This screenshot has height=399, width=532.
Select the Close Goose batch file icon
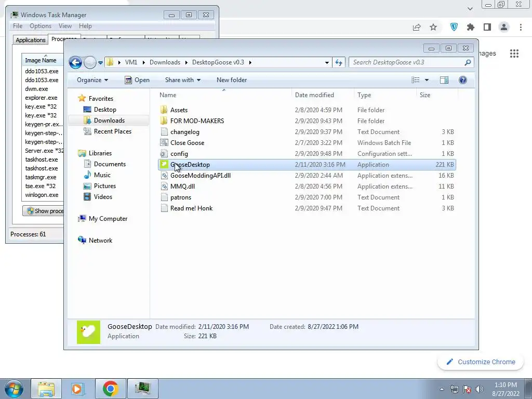pos(164,143)
